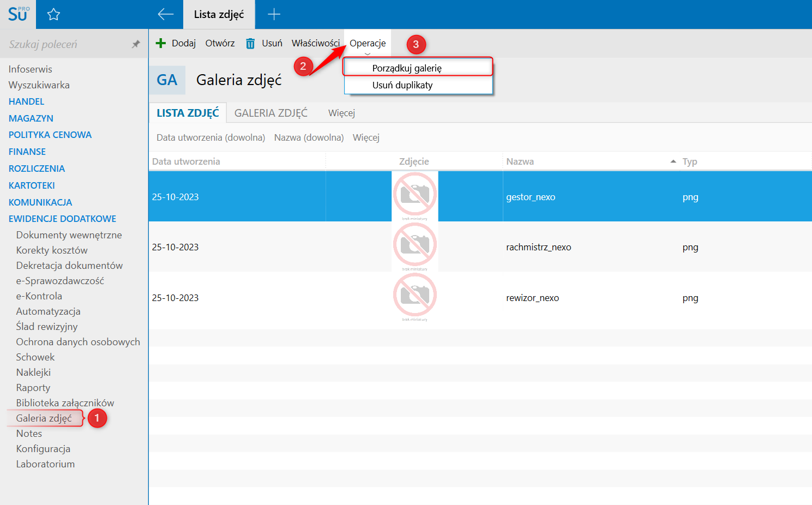Open Więcej filters option
Screen dimensions: 812x505
[366, 137]
